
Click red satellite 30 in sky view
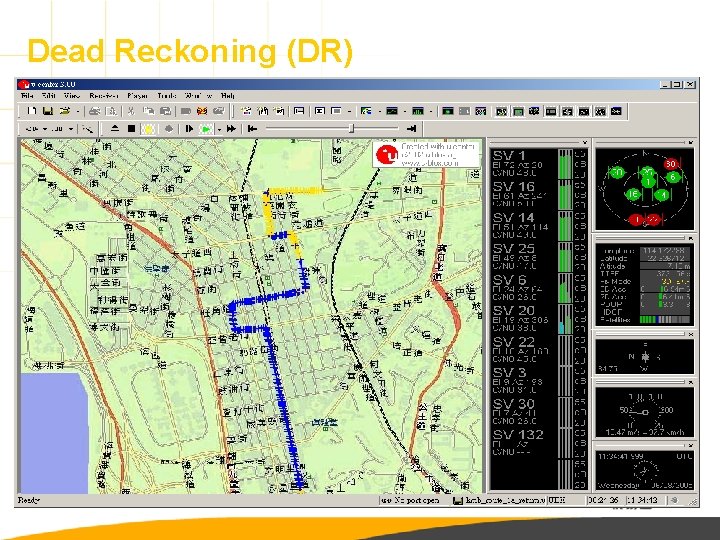(671, 164)
